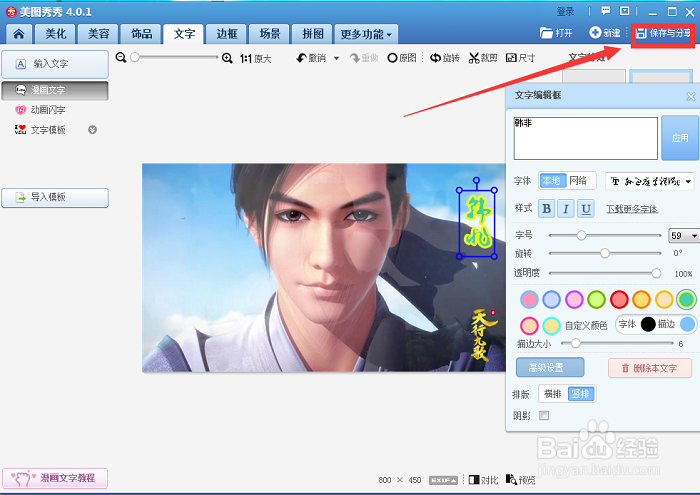Click the 尺寸 resize icon
Viewport: 700px width, 495px height.
tap(511, 58)
